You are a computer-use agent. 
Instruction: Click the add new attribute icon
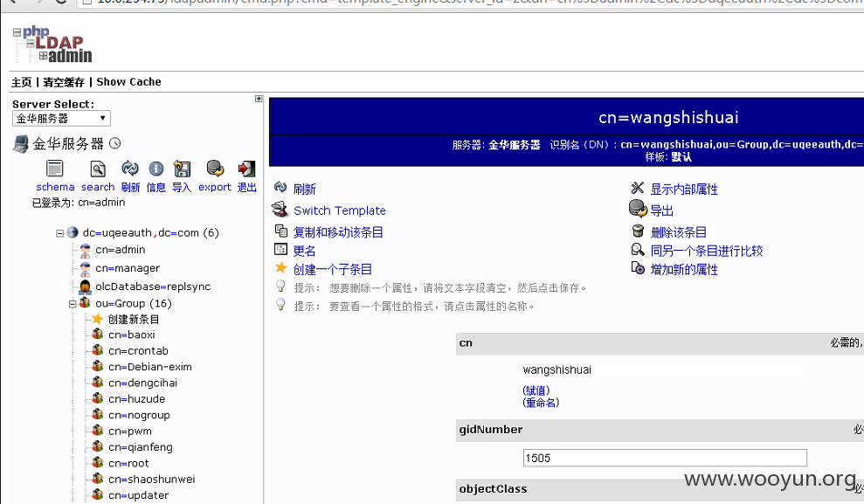638,268
